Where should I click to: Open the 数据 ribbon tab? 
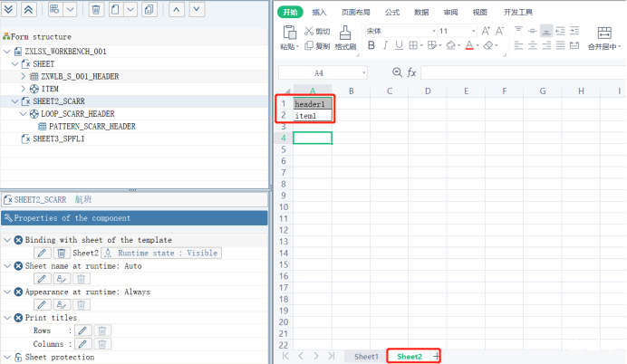click(421, 13)
